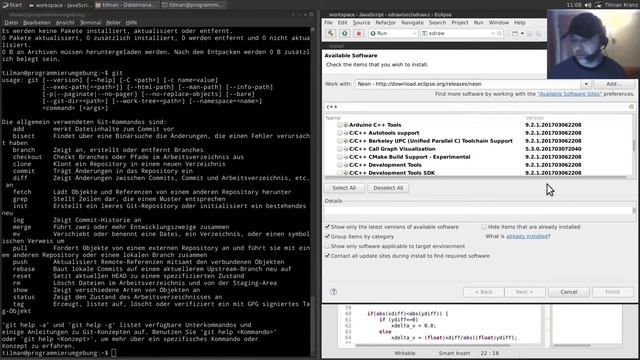The width and height of the screenshot is (640, 360).
Task: Click the red Stop icon in Eclipse toolbar
Action: click(359, 33)
